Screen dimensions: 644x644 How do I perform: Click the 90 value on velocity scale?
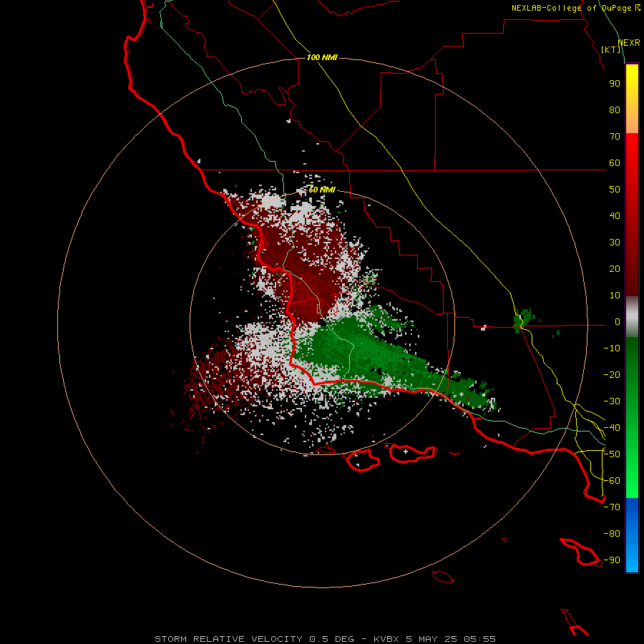coord(615,84)
